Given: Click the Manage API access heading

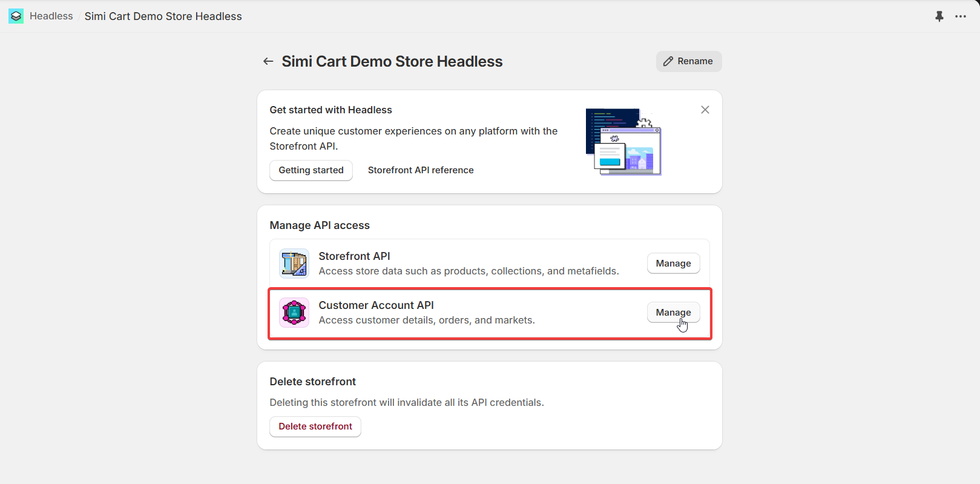Looking at the screenshot, I should pos(320,225).
